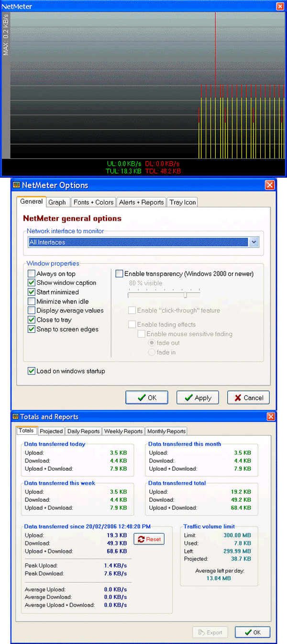Click the TDL: 48.2 KB readout
The height and width of the screenshot is (644, 287).
pyautogui.click(x=163, y=171)
